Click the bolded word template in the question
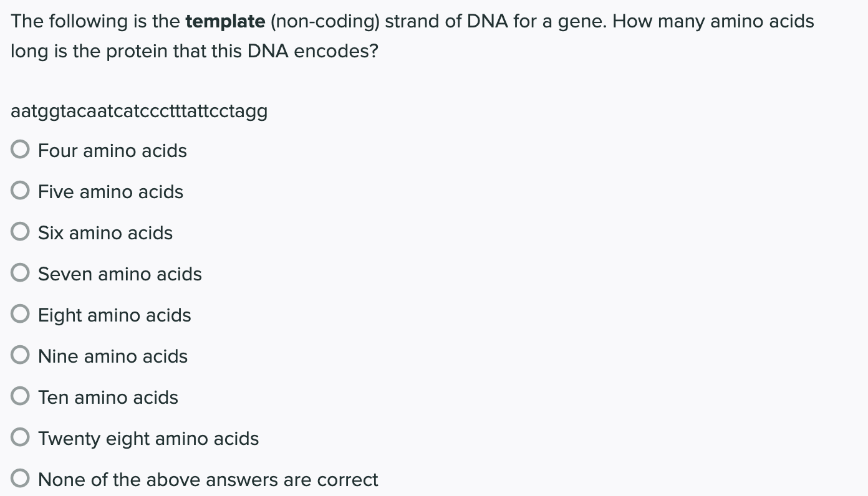 225,21
